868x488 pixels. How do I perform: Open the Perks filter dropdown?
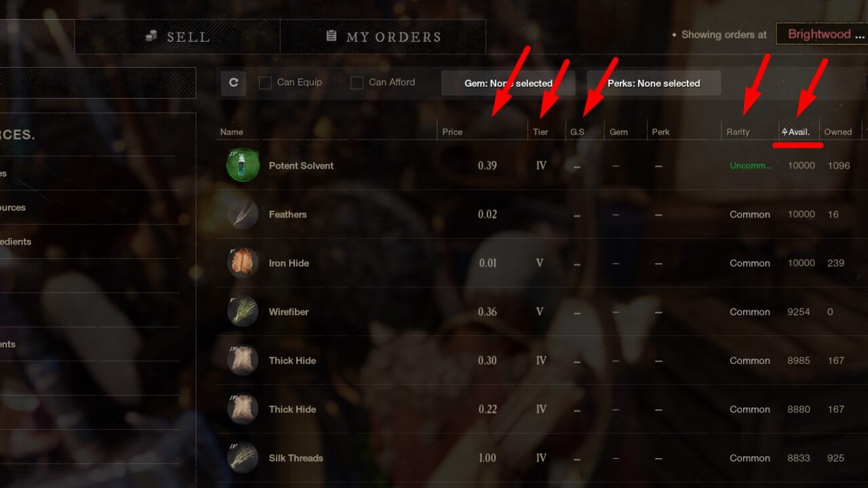pos(654,83)
